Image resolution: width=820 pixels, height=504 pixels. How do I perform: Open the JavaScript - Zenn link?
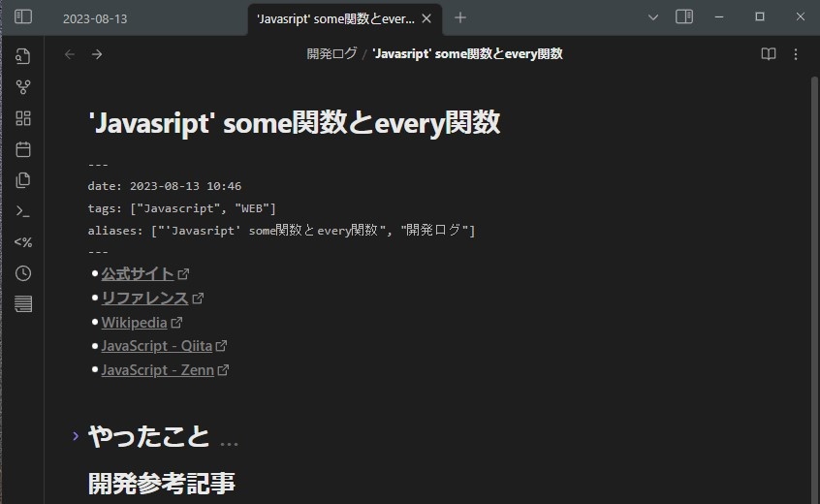pyautogui.click(x=157, y=369)
